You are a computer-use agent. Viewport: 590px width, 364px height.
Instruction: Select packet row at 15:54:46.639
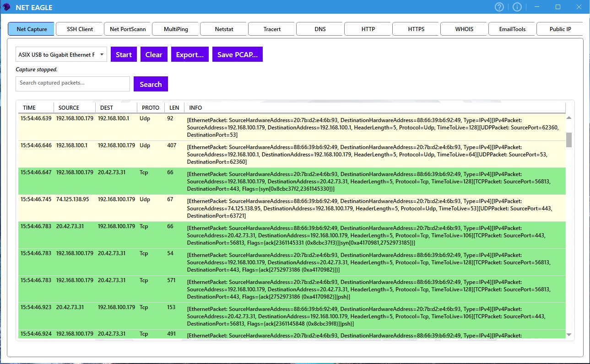292,127
